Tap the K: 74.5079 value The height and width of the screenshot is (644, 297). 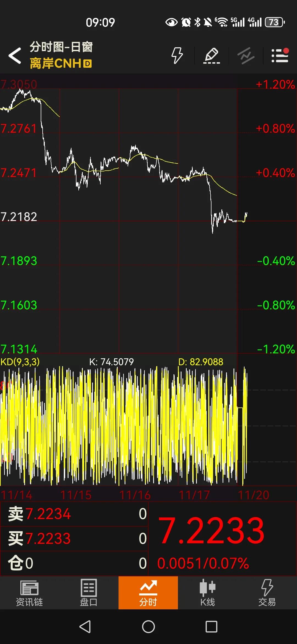(x=111, y=362)
